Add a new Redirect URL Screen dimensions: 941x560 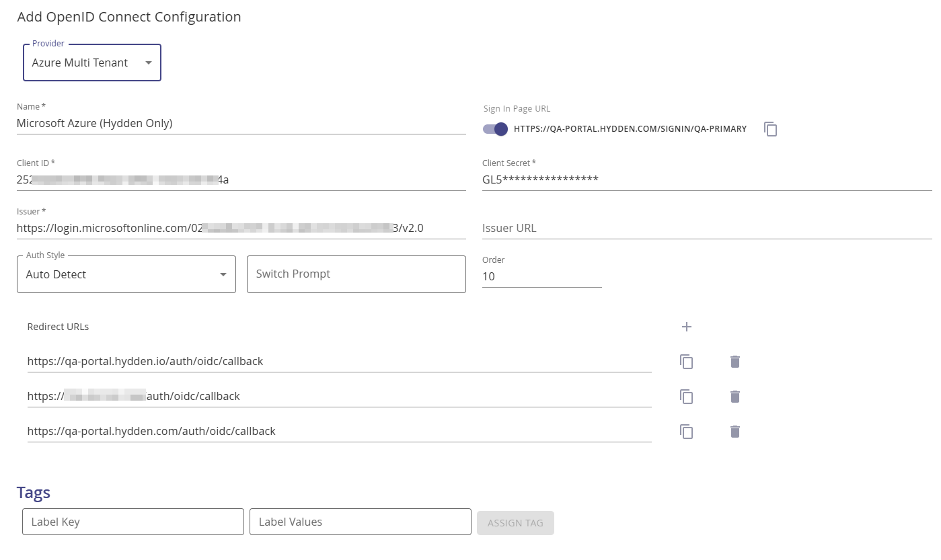(686, 327)
